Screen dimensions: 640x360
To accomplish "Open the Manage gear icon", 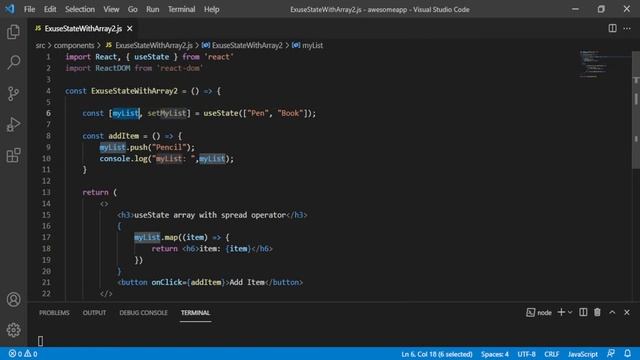I will pos(13,330).
